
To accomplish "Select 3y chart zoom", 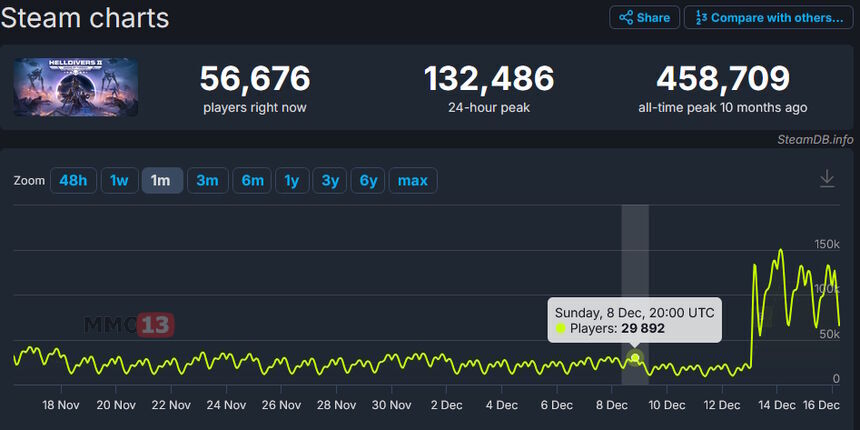I will point(329,181).
